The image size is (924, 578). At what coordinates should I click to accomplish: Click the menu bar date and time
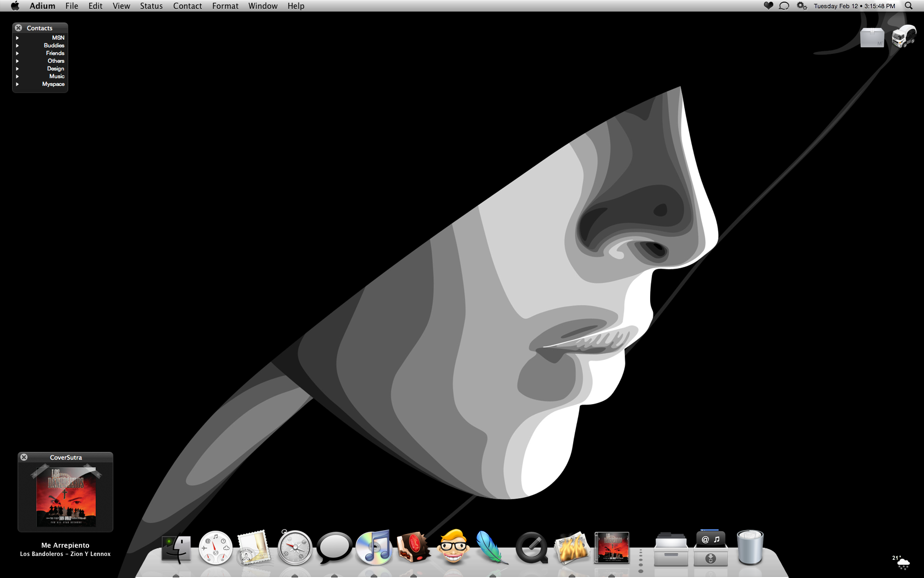pos(854,6)
